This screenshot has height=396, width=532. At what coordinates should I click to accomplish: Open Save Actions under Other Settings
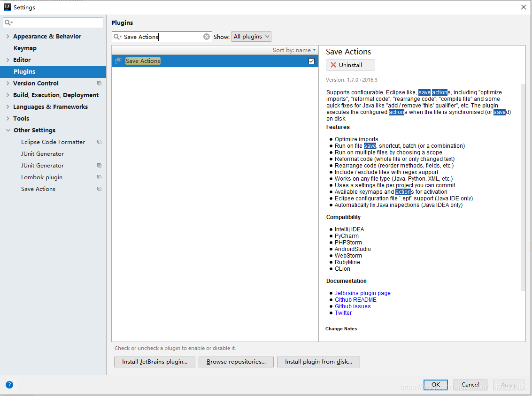pos(38,189)
